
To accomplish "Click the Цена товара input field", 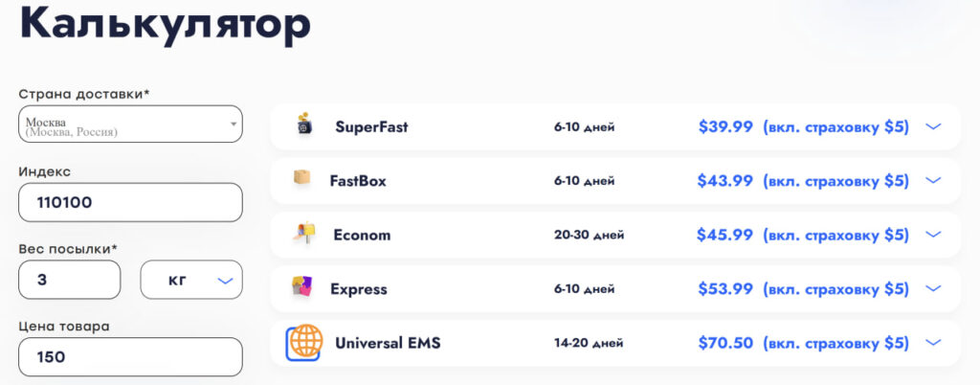I will tap(130, 357).
